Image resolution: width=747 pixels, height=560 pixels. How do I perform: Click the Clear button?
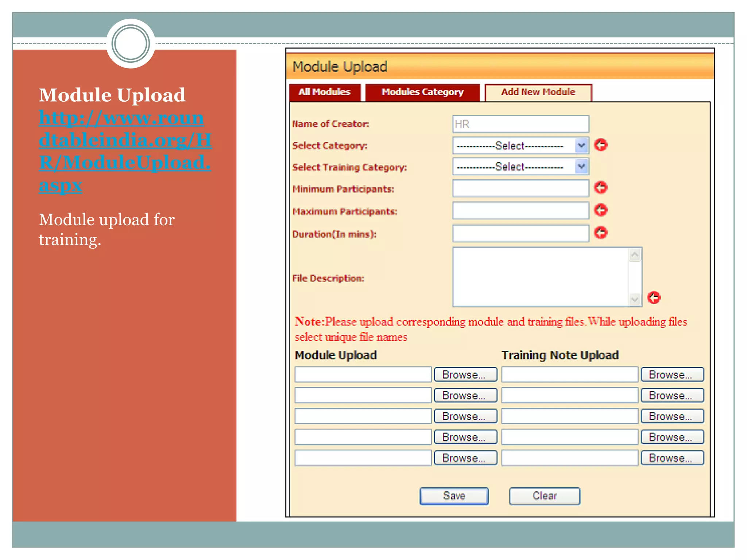tap(545, 496)
